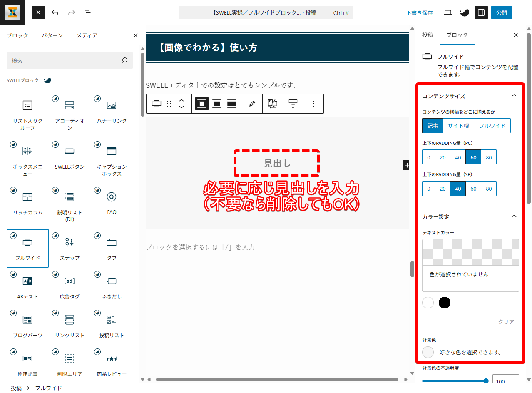Select 20 for SP padding amount
This screenshot has height=393, width=532.
(x=443, y=189)
